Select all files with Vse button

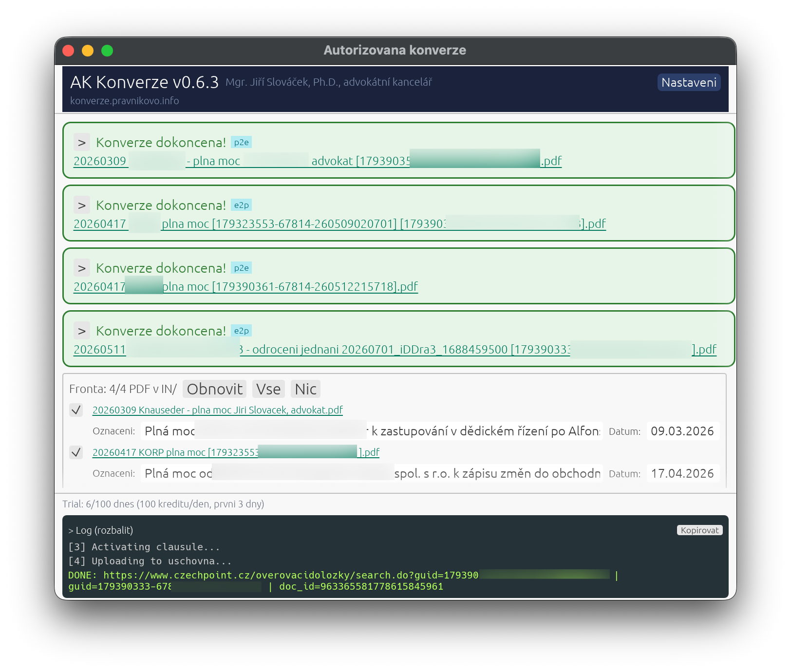[268, 389]
